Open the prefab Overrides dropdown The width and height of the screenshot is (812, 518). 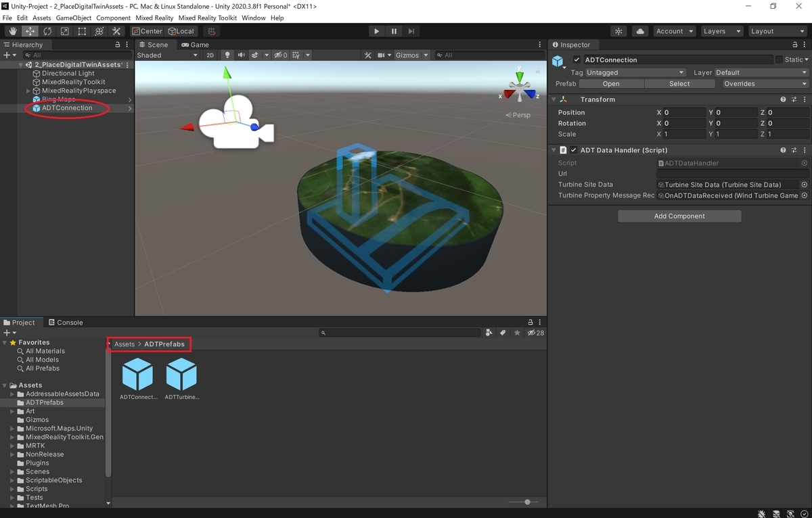(x=765, y=84)
